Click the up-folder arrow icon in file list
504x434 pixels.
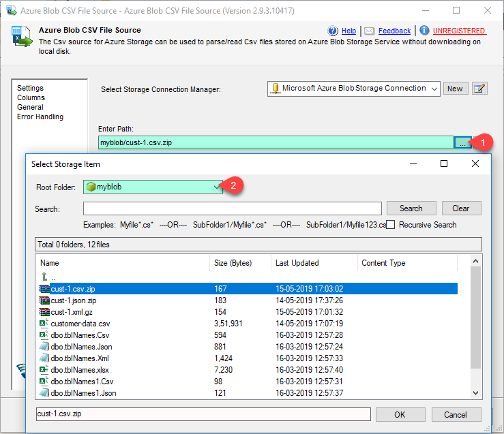click(44, 277)
